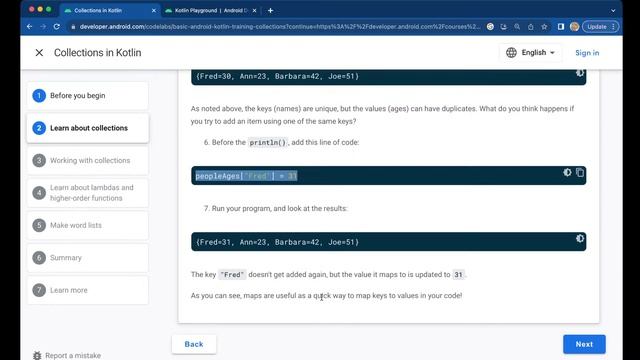
Task: Toggle theme on Fred=31 output block
Action: (x=580, y=238)
